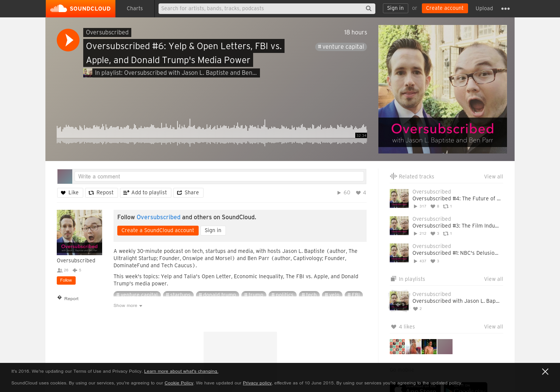560x392 pixels.
Task: Click the tech tag
Action: click(x=309, y=295)
